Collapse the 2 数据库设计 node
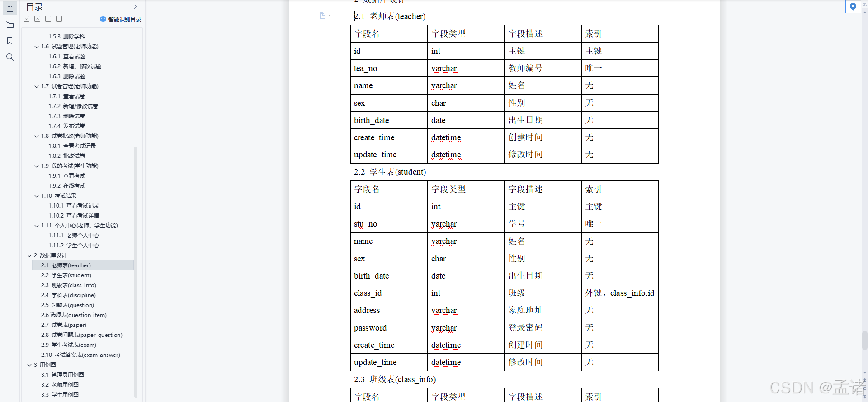The width and height of the screenshot is (868, 402). pyautogui.click(x=29, y=255)
